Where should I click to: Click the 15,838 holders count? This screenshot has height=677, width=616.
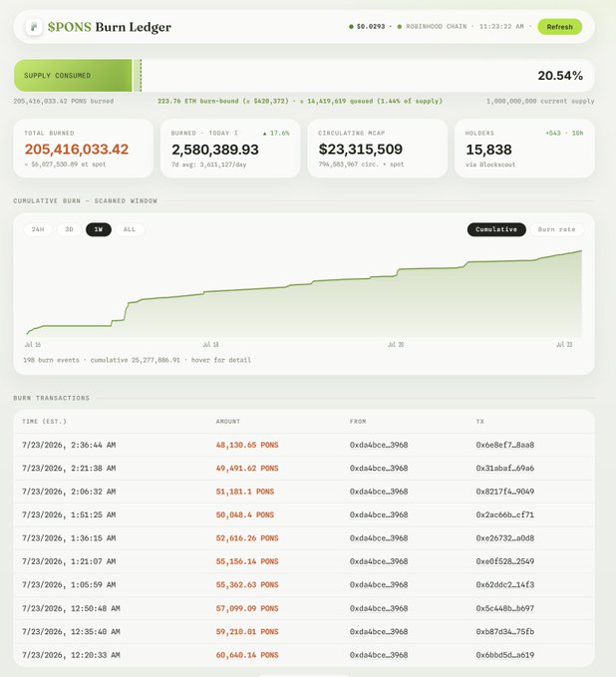click(488, 150)
